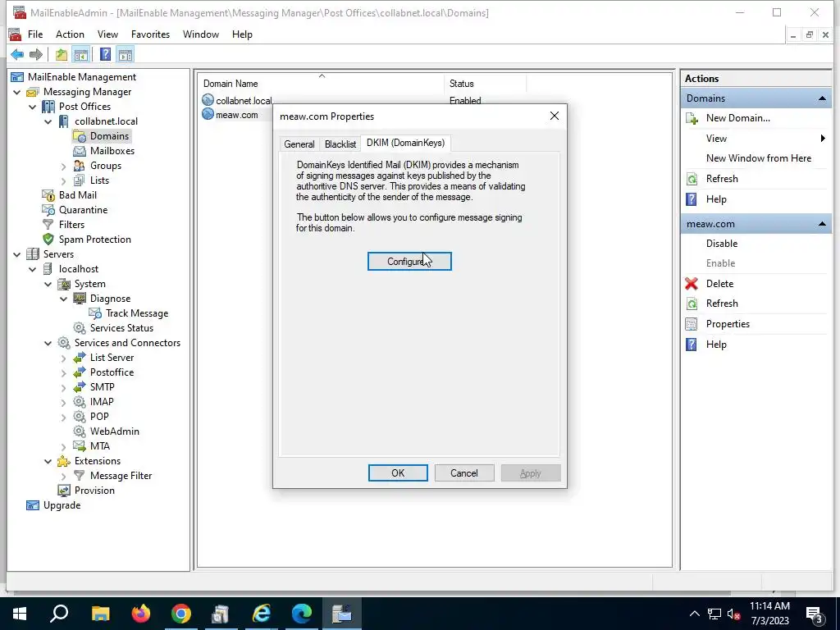Select Upgrade node in tree

pos(62,505)
